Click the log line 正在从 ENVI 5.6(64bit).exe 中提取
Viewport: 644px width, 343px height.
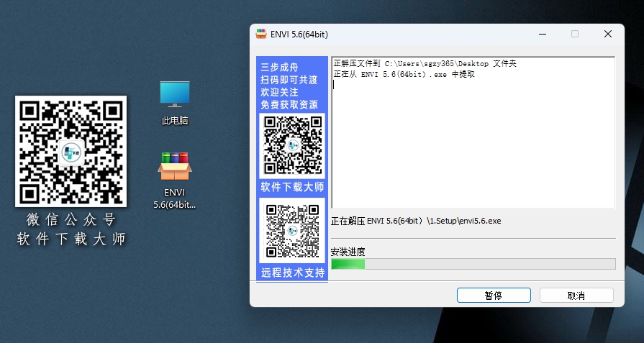pyautogui.click(x=404, y=75)
